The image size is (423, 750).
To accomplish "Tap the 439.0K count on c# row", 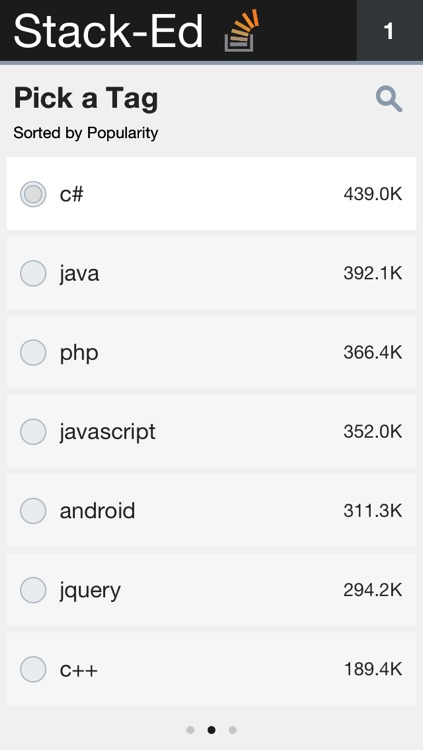I will pyautogui.click(x=373, y=195).
